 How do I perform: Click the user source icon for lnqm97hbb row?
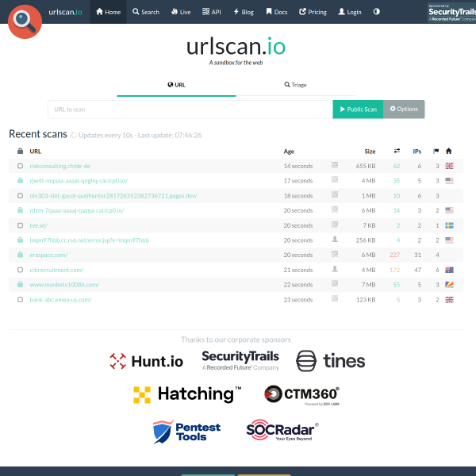[x=335, y=240]
